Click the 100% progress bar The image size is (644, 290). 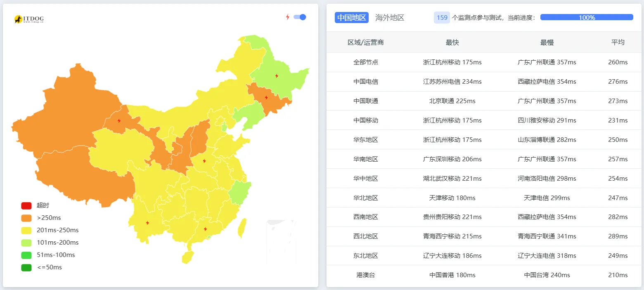pos(586,17)
